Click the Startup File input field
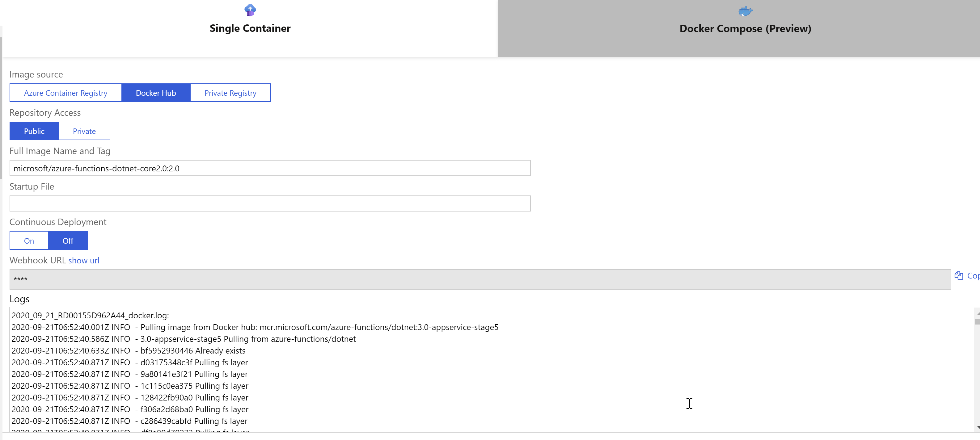Viewport: 980px width, 440px height. pyautogui.click(x=270, y=203)
